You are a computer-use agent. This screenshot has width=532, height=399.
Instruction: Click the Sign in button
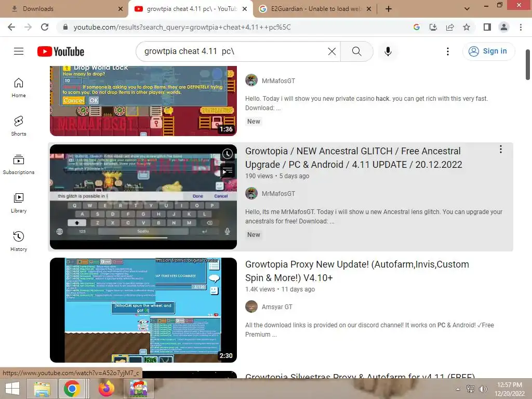point(488,51)
